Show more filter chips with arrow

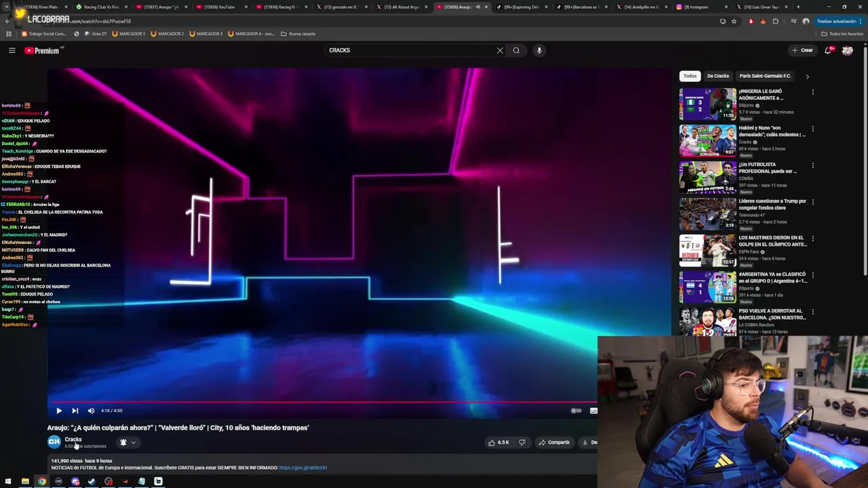tap(807, 77)
